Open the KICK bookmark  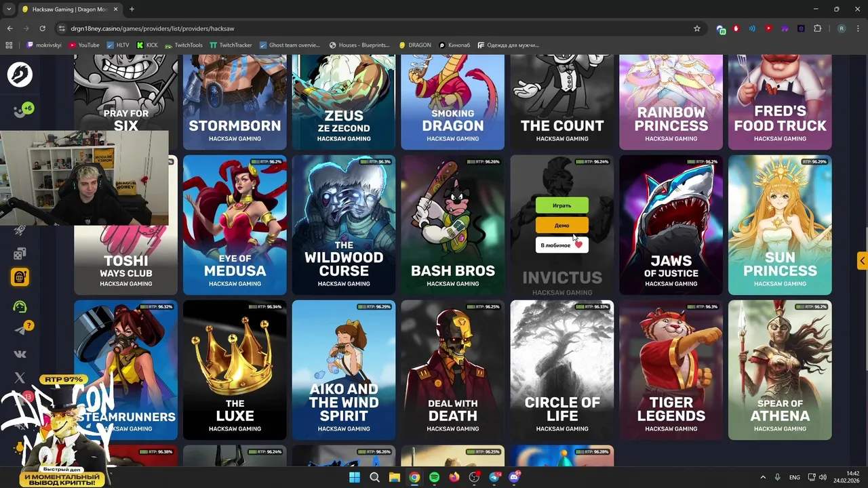tap(147, 45)
